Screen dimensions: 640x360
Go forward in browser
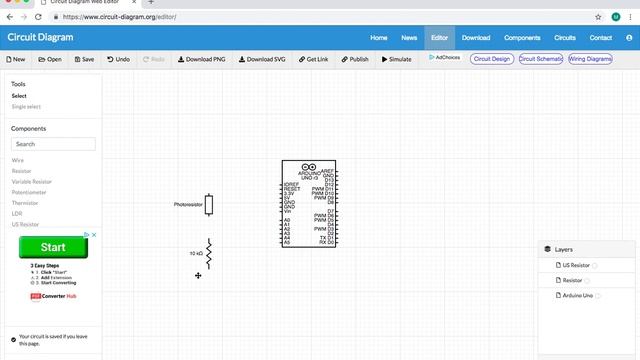pos(24,17)
